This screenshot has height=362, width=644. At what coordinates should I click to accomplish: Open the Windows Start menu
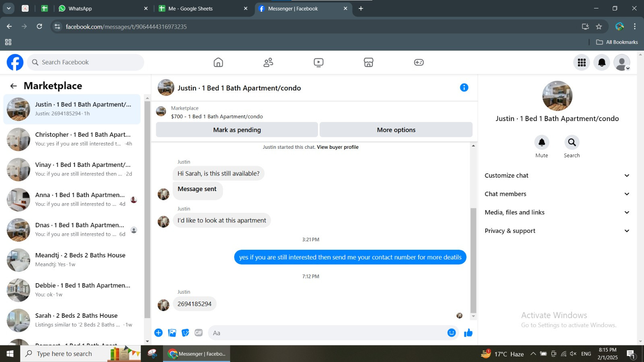pyautogui.click(x=10, y=354)
